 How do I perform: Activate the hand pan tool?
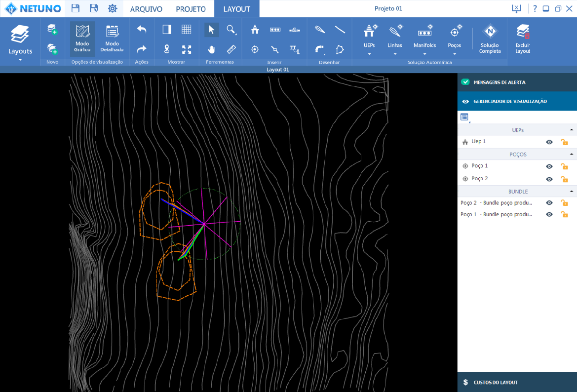click(x=211, y=49)
